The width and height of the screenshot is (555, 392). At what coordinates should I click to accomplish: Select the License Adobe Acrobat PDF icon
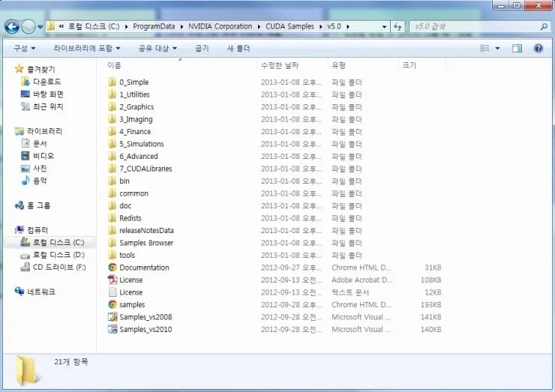(112, 280)
